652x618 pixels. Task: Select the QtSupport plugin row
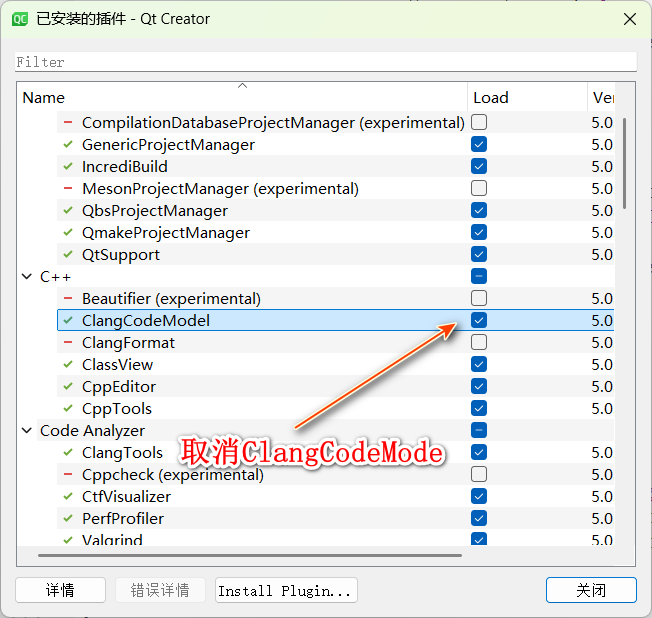pyautogui.click(x=336, y=255)
